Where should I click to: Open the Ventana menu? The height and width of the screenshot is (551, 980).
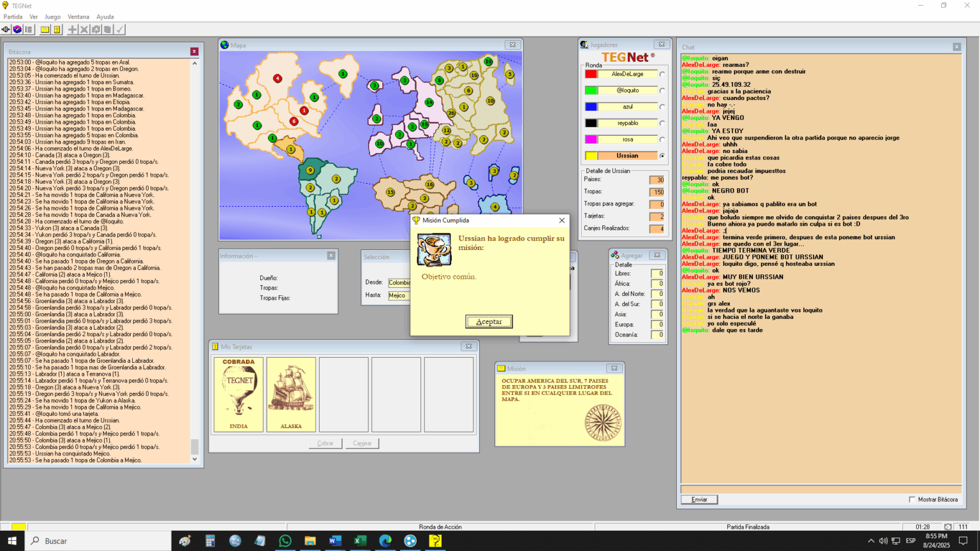tap(78, 17)
